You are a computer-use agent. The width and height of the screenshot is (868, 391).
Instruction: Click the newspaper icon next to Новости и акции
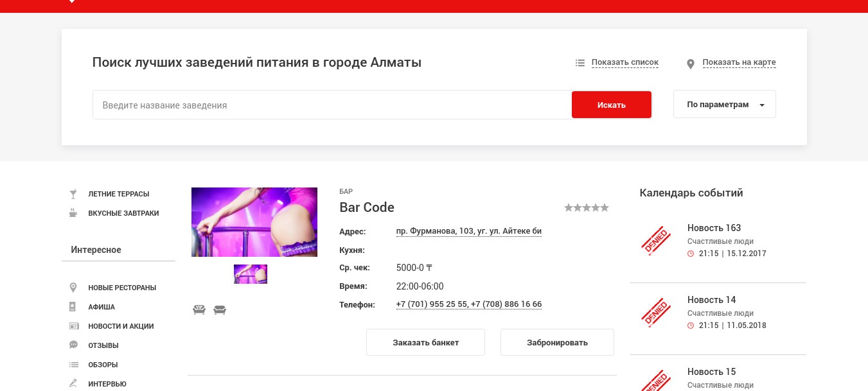(73, 326)
